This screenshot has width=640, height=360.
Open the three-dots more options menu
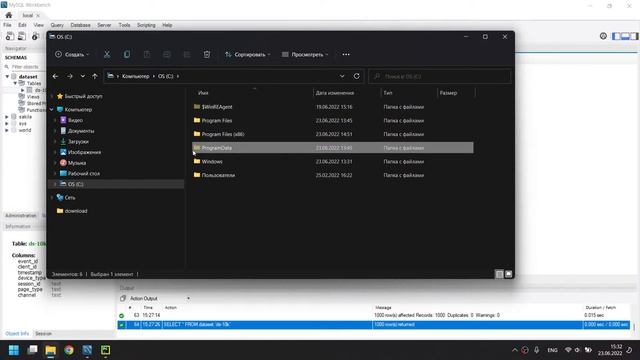(346, 54)
